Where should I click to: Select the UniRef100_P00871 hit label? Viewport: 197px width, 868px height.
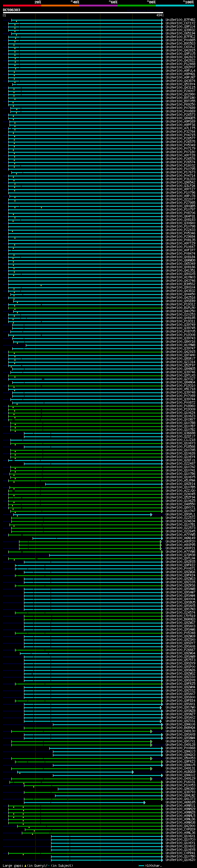[x=180, y=568]
